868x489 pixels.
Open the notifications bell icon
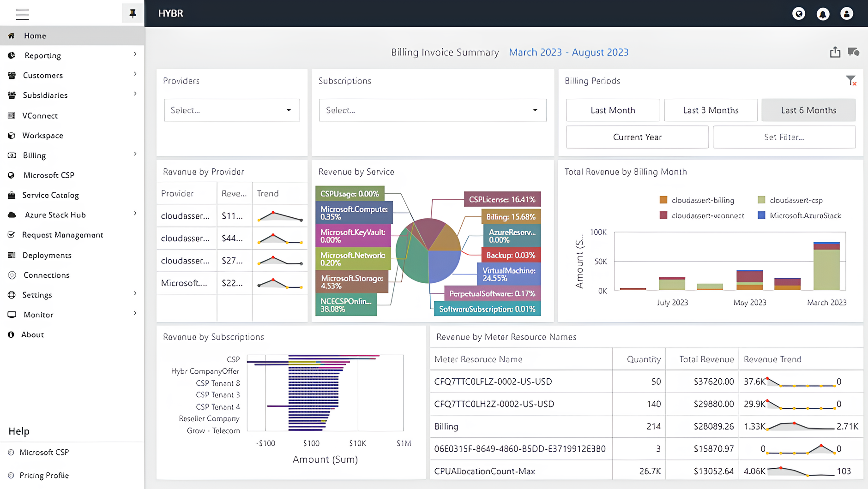coord(822,14)
